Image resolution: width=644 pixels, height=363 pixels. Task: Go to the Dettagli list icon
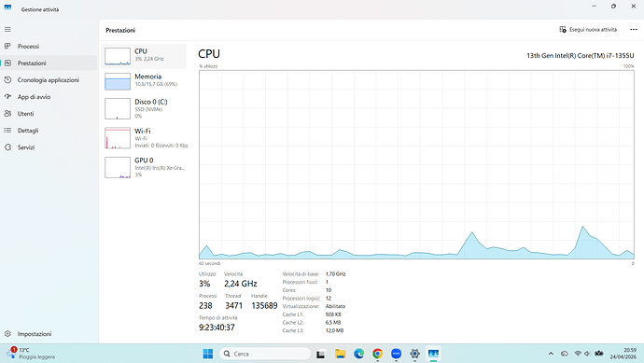point(7,130)
